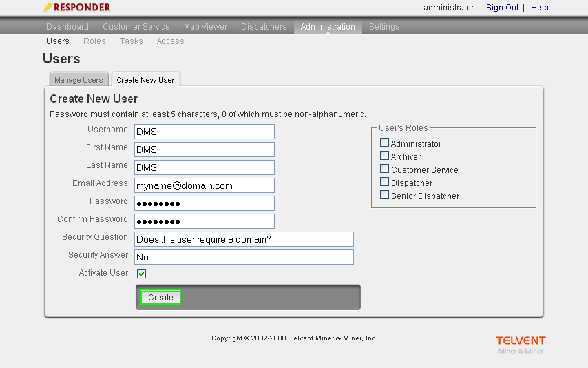This screenshot has width=588, height=368.
Task: Check the Administrator role checkbox
Action: tap(385, 143)
